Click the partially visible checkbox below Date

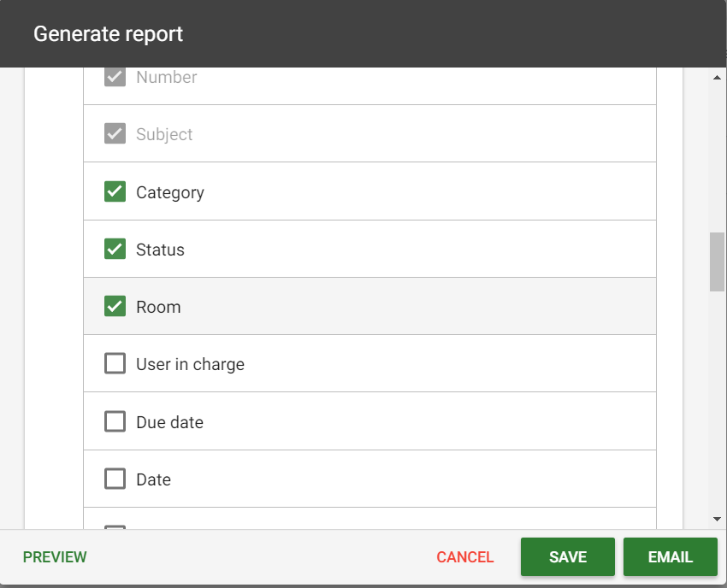(115, 527)
